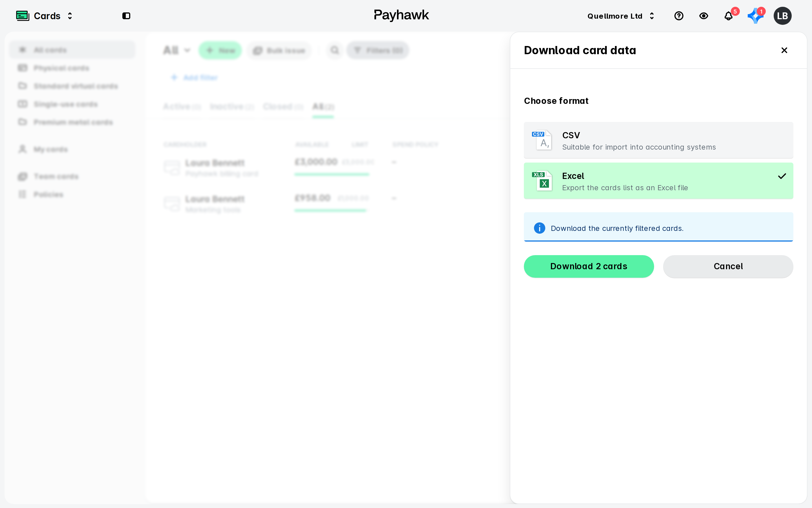This screenshot has width=812, height=508.
Task: Click 'Suitable for import into accounting systems'
Action: point(639,147)
